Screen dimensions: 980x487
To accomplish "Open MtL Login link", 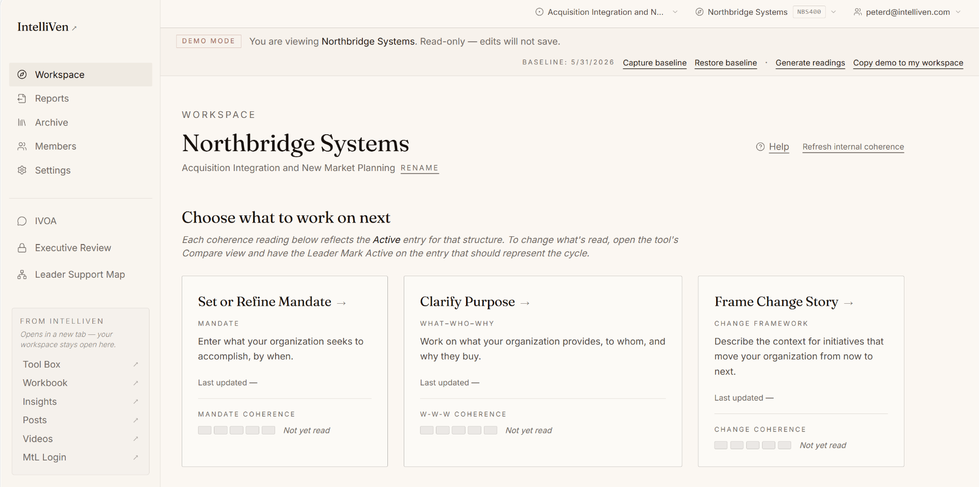I will tap(81, 457).
